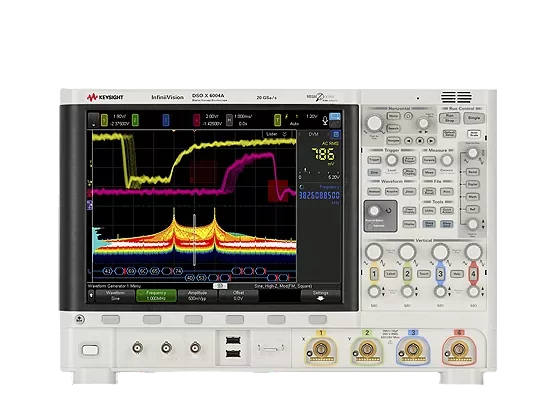This screenshot has width=555, height=408.
Task: Toggle channel 2 with the green 2 key
Action: coord(407,274)
